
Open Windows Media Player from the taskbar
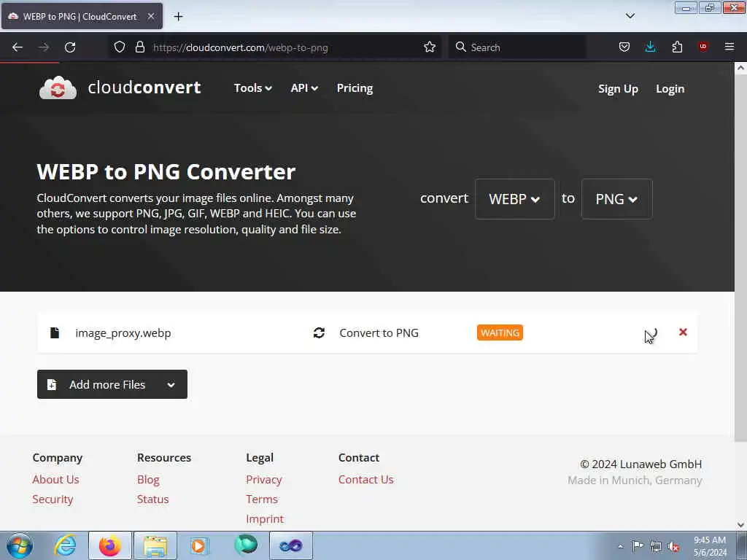click(x=200, y=545)
